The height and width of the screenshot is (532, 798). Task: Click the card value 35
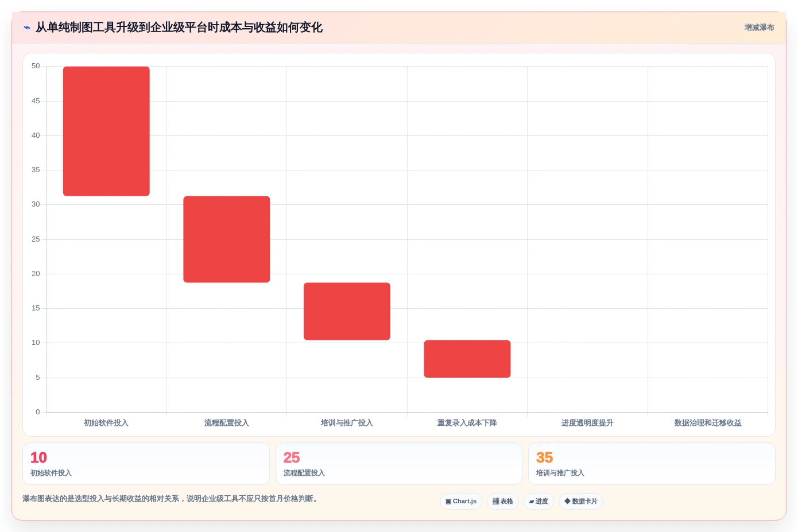544,457
